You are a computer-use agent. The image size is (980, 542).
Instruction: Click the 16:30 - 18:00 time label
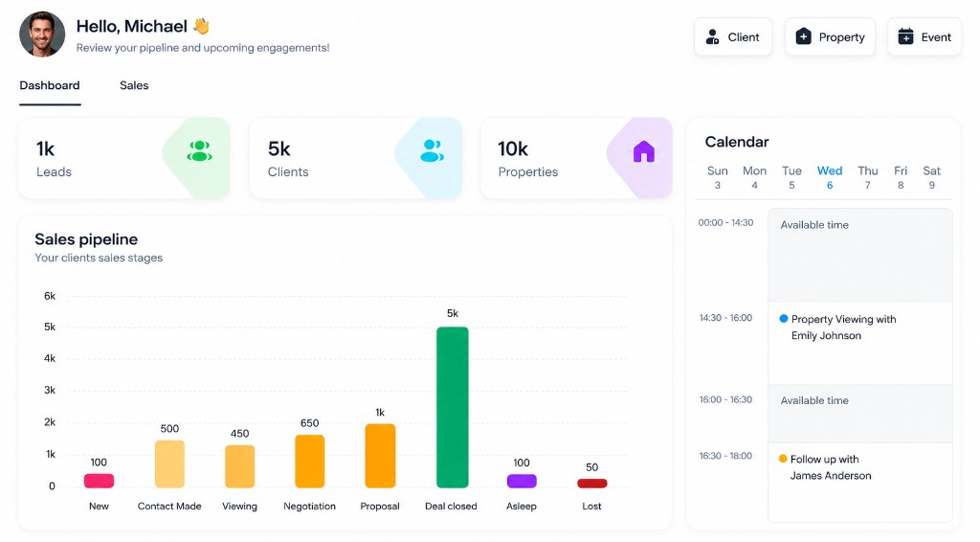(x=725, y=456)
